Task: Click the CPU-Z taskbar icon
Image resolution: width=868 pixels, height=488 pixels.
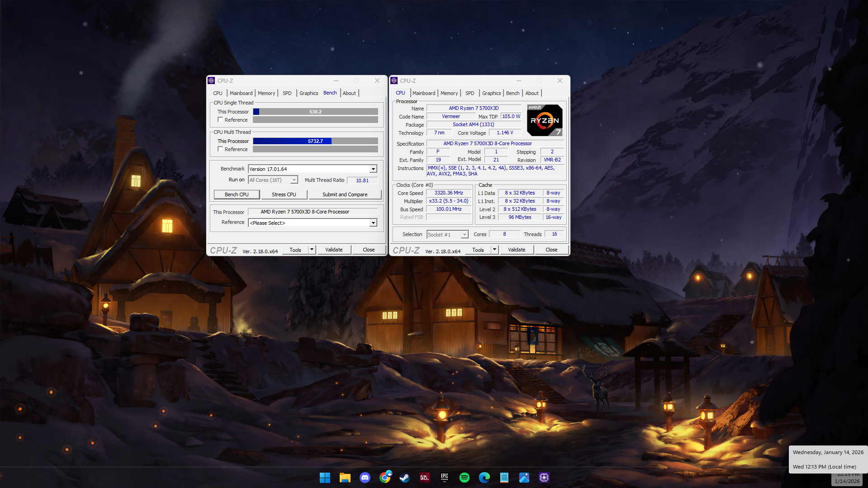Action: pyautogui.click(x=544, y=478)
